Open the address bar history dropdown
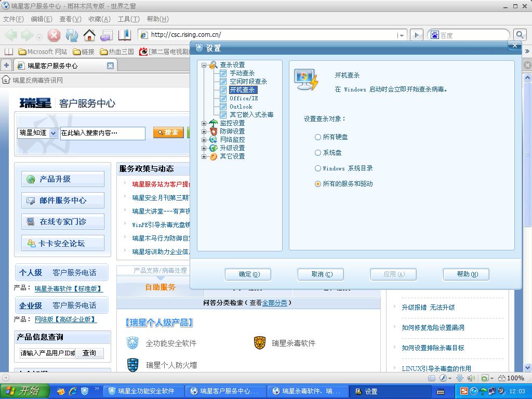532x399 pixels. click(x=402, y=35)
